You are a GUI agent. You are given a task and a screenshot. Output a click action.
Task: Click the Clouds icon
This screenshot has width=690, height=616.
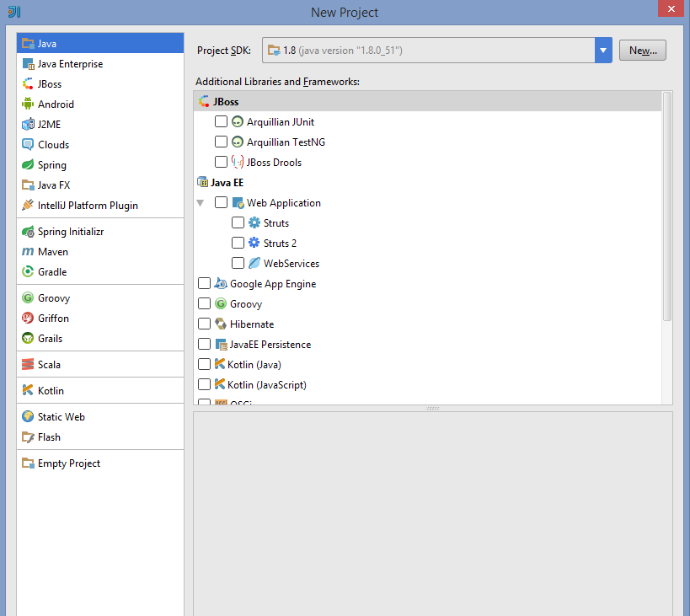[28, 145]
